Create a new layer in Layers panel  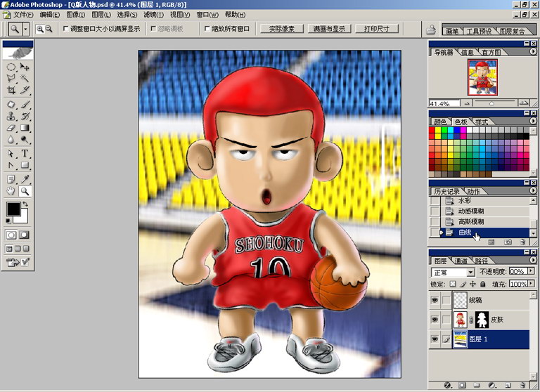pyautogui.click(x=507, y=385)
